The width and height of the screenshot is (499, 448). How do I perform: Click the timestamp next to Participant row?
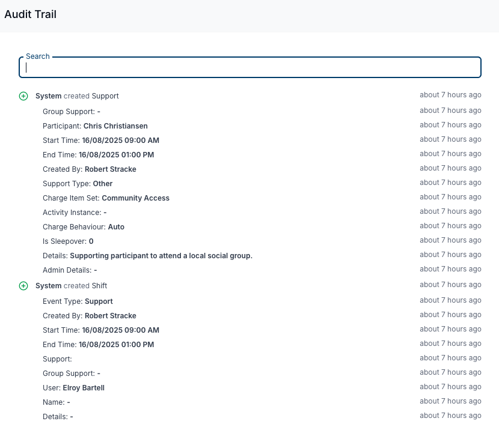click(x=450, y=125)
